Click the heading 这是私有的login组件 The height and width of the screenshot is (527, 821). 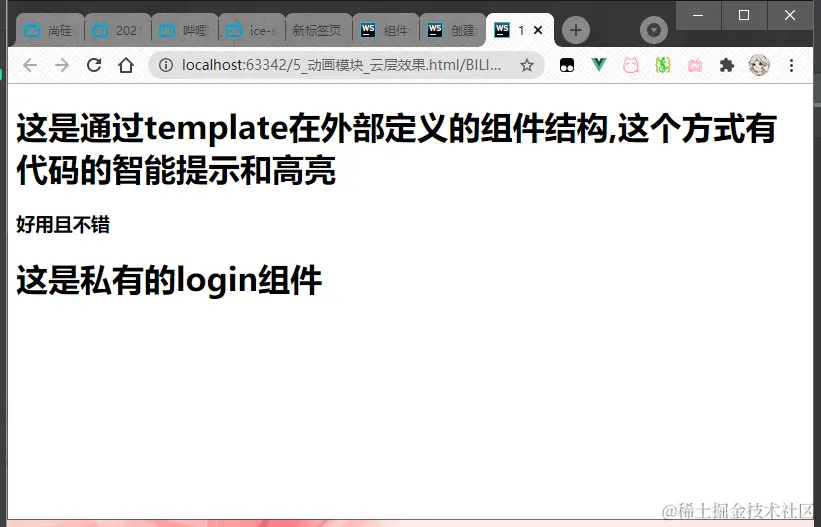point(169,280)
